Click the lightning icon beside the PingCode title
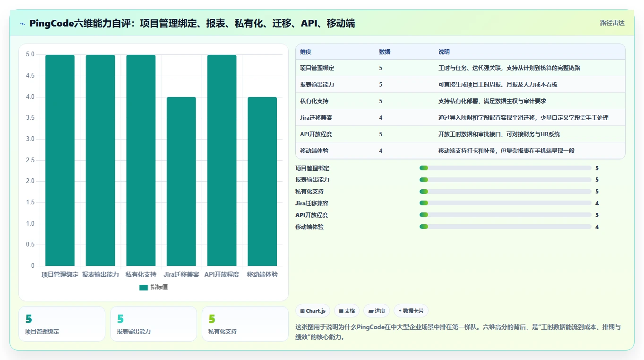Screen dimensions: 644x360 (x=22, y=24)
